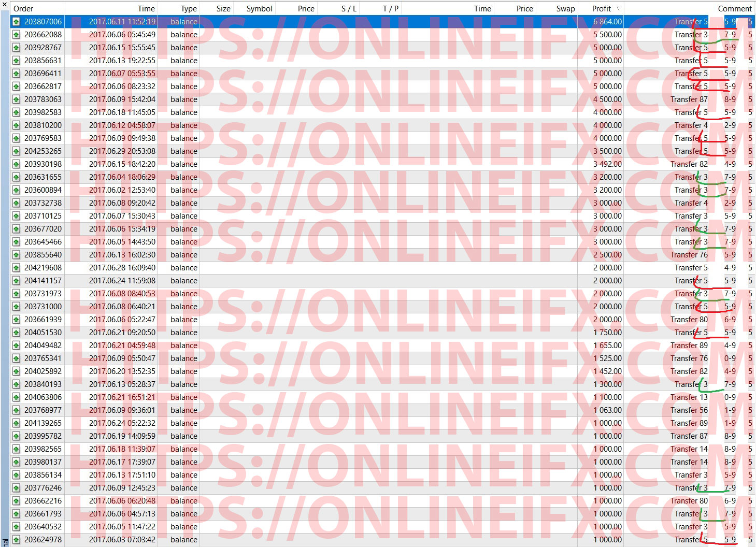Click the profit value 4 500.00
The image size is (756, 547).
[607, 99]
